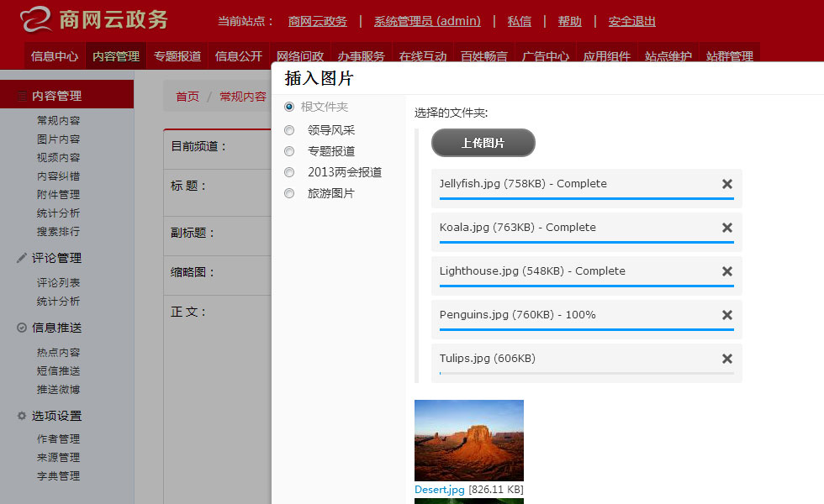The image size is (824, 504).
Task: Open 推送微博 in the sidebar
Action: click(58, 390)
